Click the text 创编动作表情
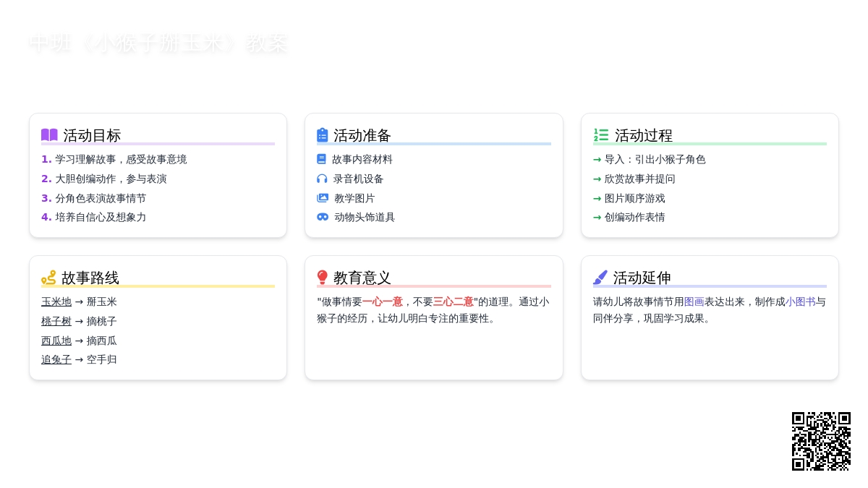Viewport: 868px width, 488px height. [x=635, y=217]
